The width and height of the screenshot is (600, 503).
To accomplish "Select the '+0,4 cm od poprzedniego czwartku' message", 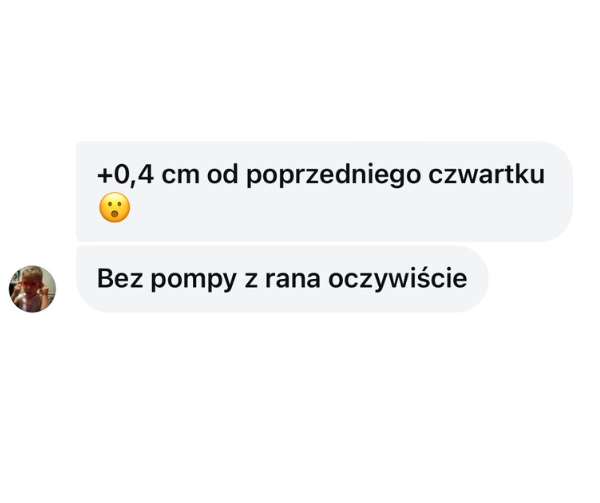I will pos(324,191).
